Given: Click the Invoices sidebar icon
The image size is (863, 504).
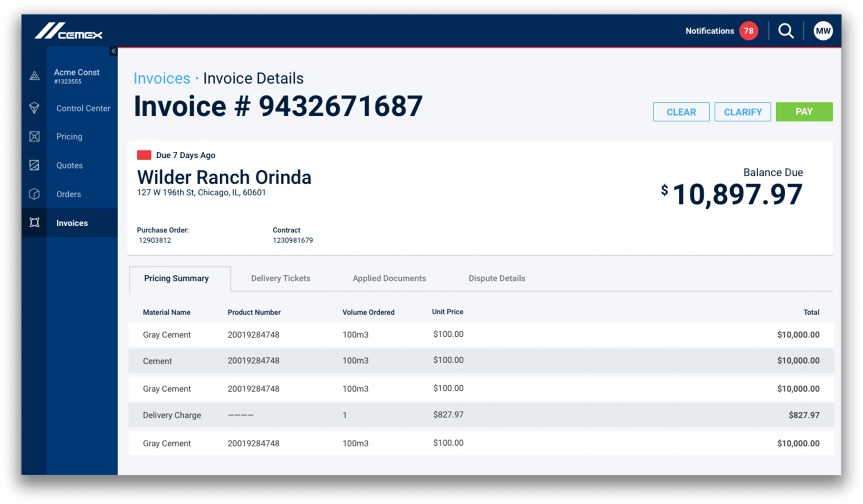Looking at the screenshot, I should [x=34, y=223].
